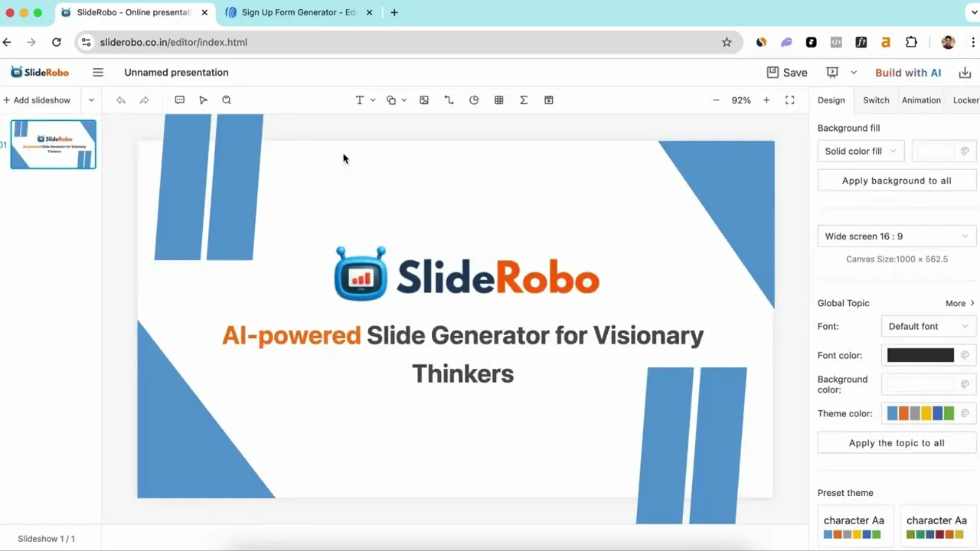Click the orange 'a' extension icon
The image size is (980, 551).
886,42
